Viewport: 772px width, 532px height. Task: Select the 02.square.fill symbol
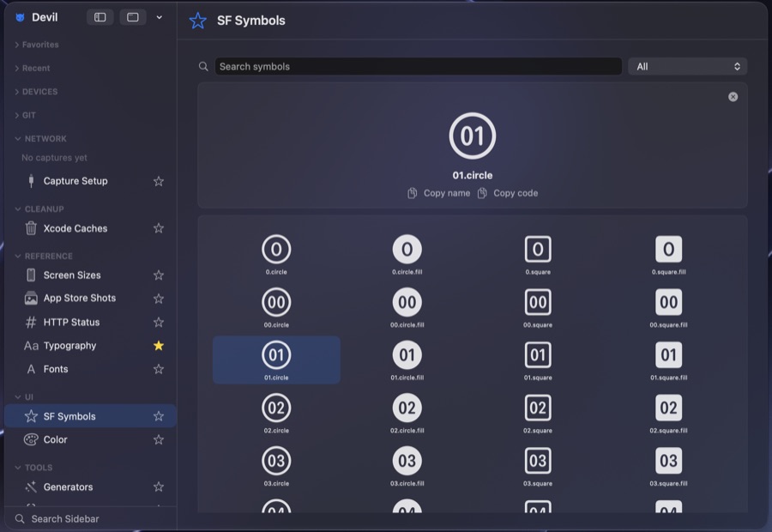pyautogui.click(x=668, y=413)
